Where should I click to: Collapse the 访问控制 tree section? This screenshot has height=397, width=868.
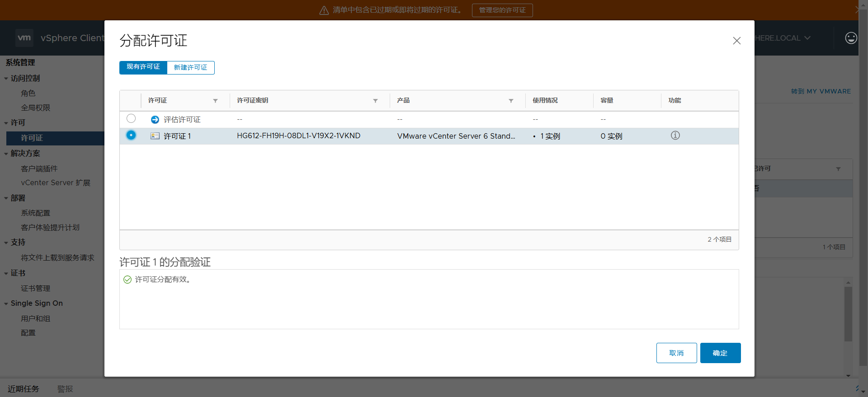pos(6,79)
